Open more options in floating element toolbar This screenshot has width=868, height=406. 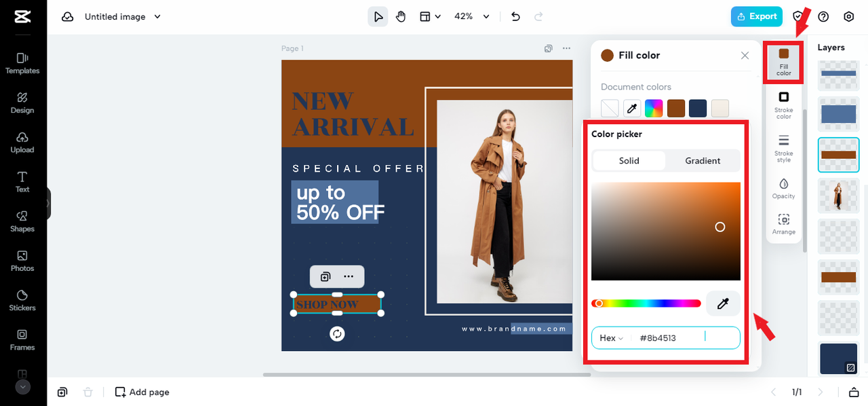pos(349,276)
